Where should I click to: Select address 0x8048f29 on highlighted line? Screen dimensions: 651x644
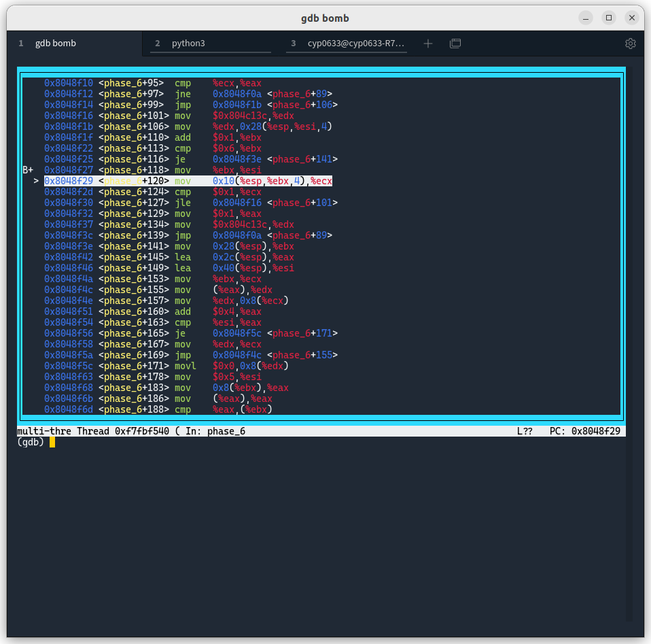click(69, 181)
